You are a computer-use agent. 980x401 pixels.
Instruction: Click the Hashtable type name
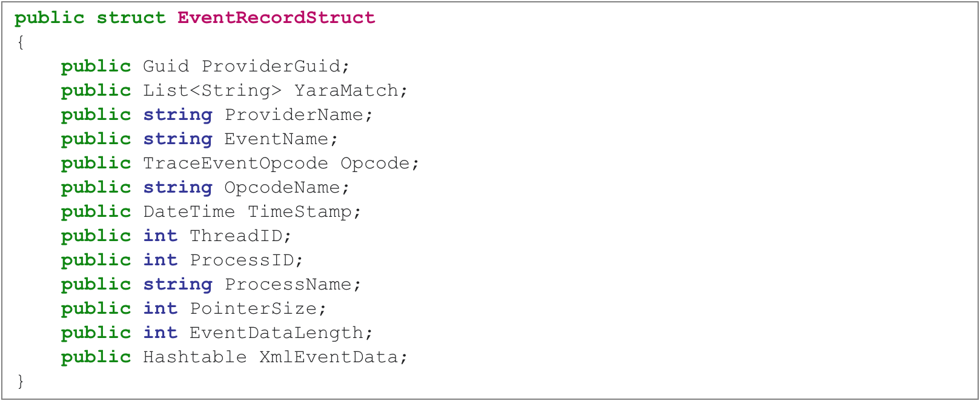[x=195, y=357]
